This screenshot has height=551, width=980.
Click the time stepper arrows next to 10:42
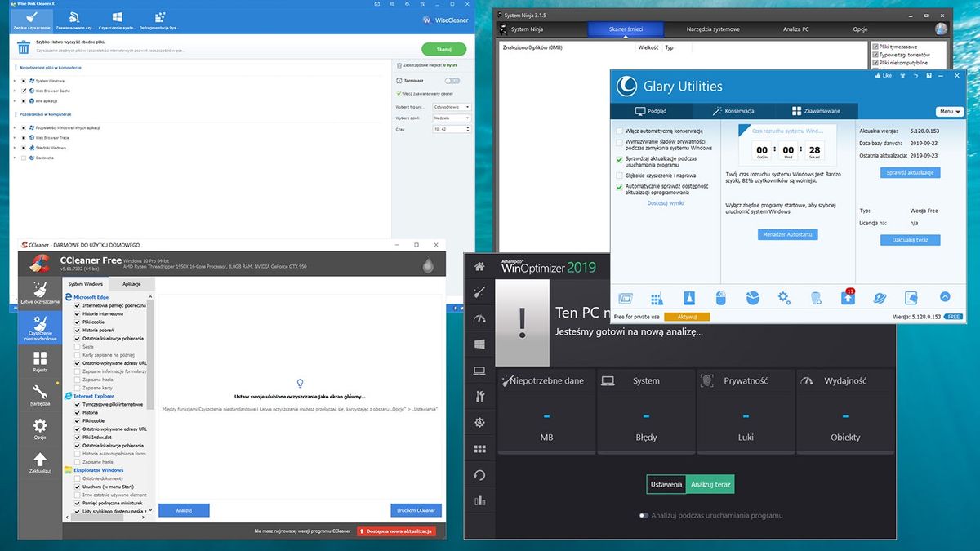coord(468,129)
